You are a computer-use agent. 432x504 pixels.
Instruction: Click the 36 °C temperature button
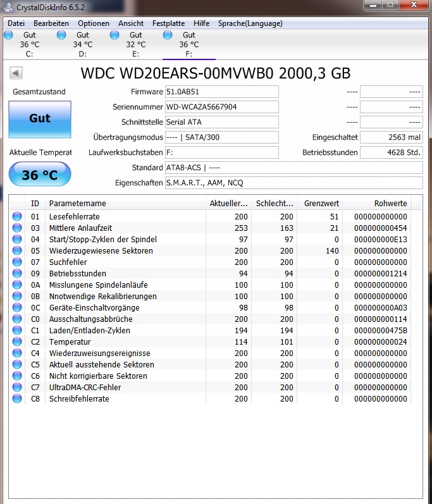click(40, 174)
